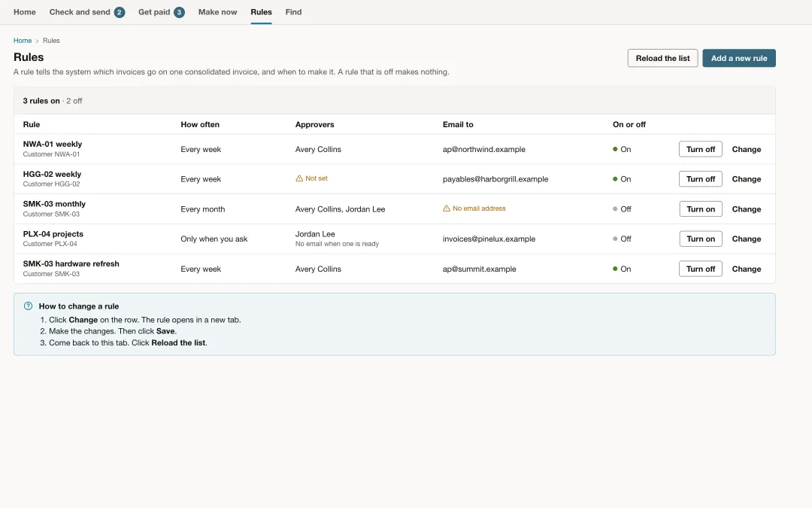The image size is (812, 508).
Task: Click the Rule column header
Action: click(x=31, y=124)
